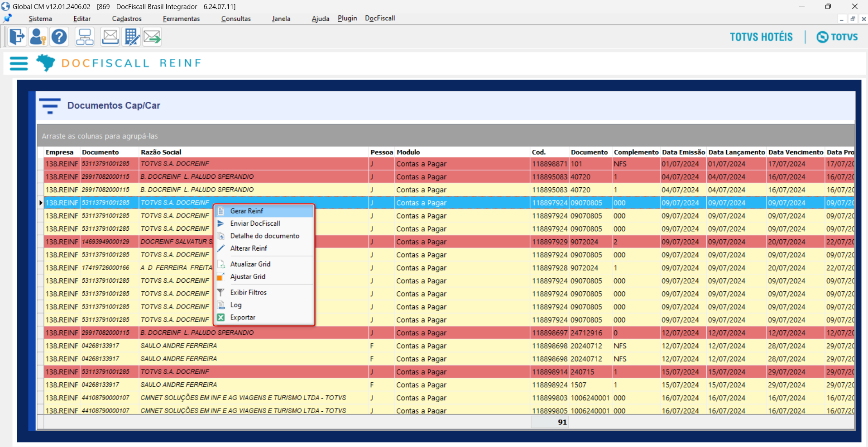Open the hamburger menu beside DocFiscall Reinf
This screenshot has height=447, width=868.
point(19,63)
